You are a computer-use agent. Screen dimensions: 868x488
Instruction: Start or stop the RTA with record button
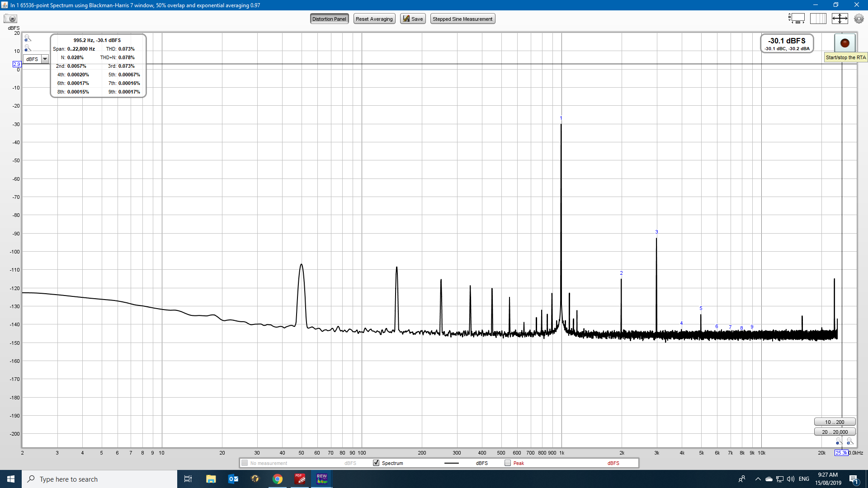[x=844, y=43]
